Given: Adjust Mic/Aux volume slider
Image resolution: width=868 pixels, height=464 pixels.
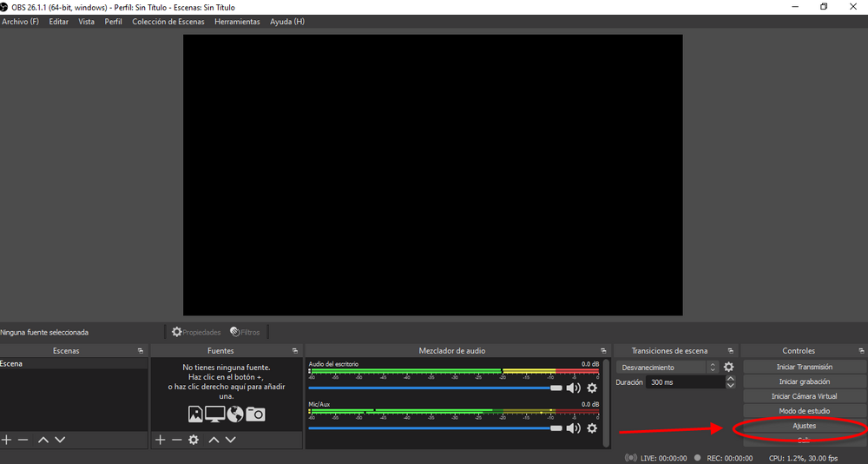Looking at the screenshot, I should (x=435, y=428).
